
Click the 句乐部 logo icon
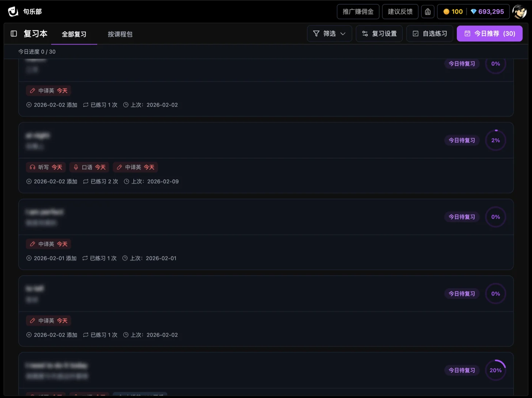[13, 11]
